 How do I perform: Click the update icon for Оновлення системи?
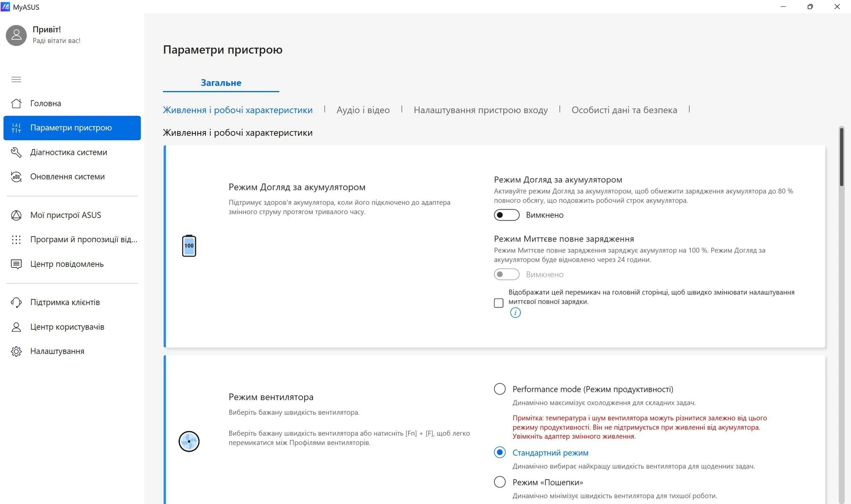(16, 177)
